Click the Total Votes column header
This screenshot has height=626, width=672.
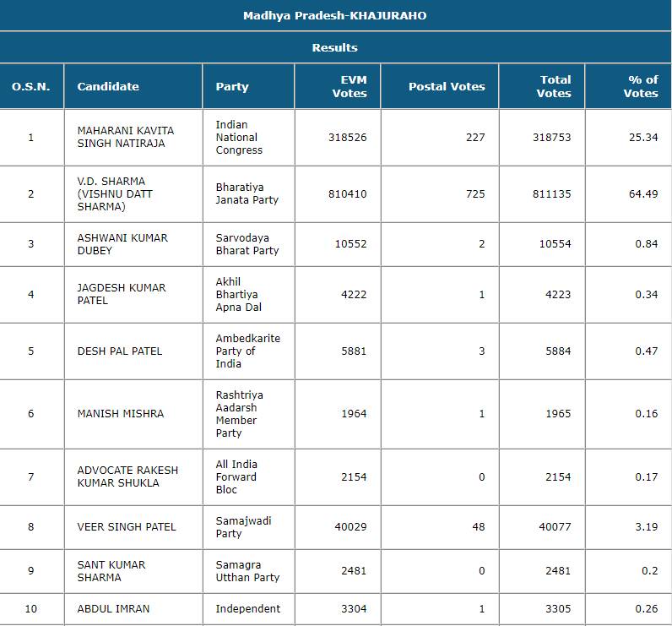coord(553,86)
